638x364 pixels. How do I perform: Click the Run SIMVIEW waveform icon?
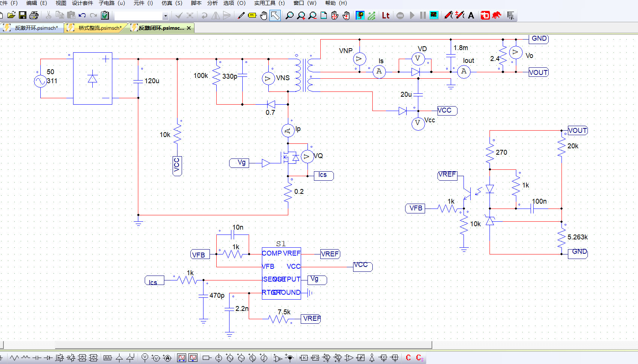click(434, 15)
